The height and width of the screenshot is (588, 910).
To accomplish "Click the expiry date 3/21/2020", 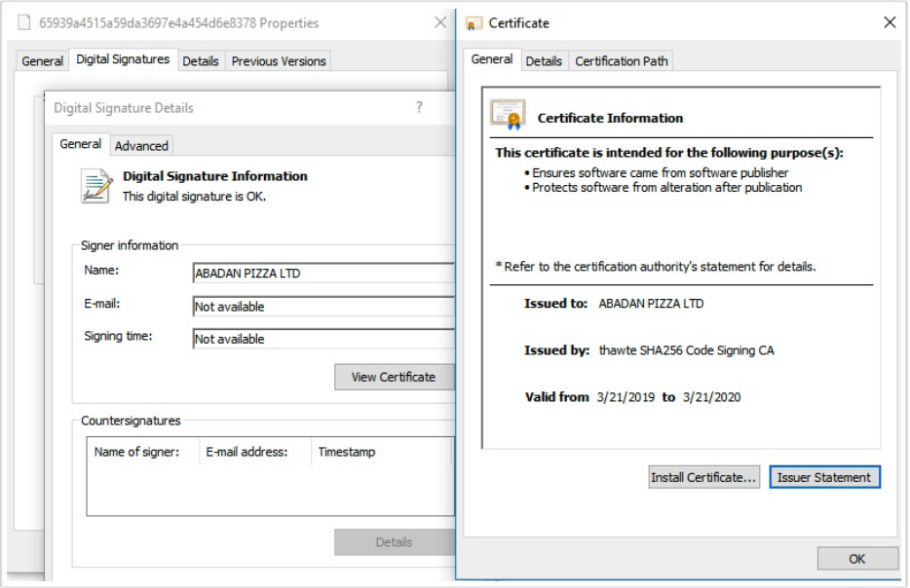I will (711, 397).
